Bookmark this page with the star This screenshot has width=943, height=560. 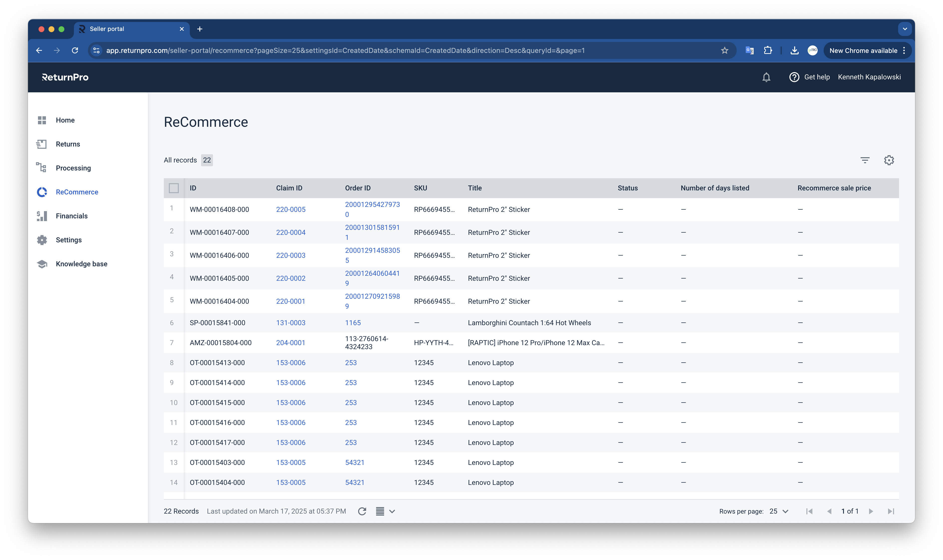click(724, 51)
